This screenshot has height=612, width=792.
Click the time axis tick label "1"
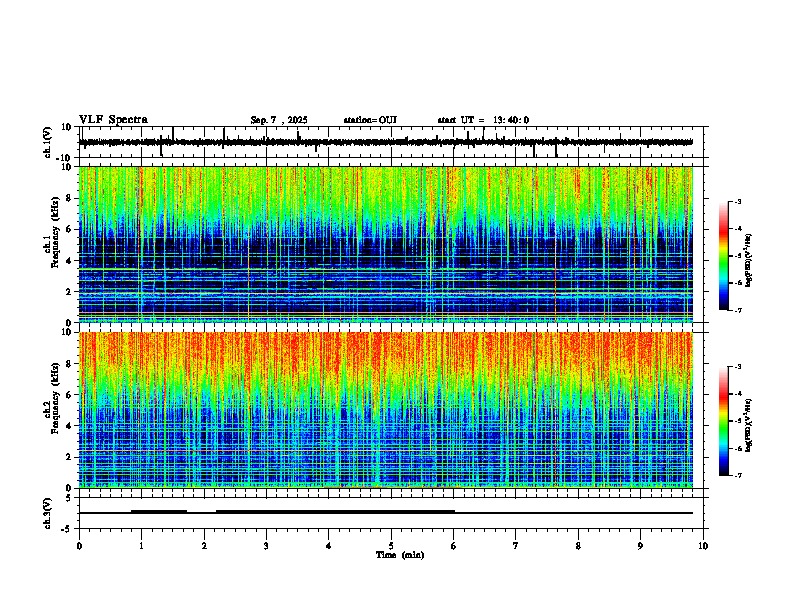[x=141, y=546]
